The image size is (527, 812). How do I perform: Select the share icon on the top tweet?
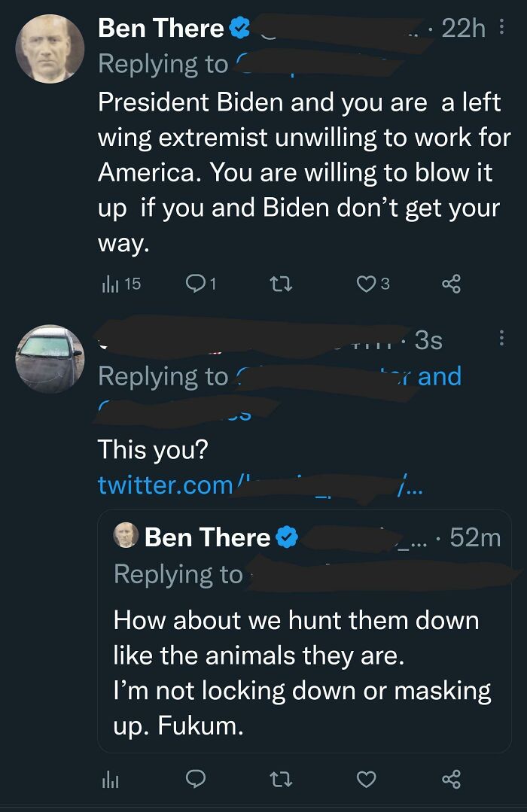pos(449,284)
